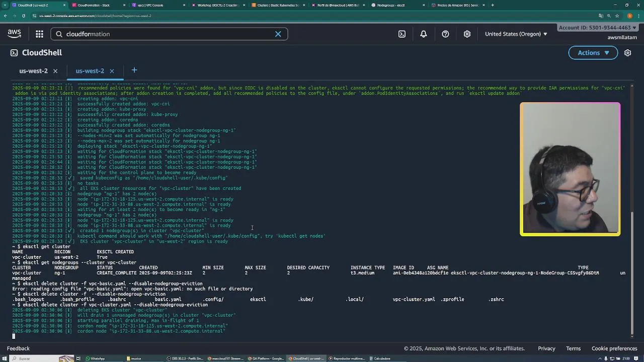The image size is (644, 362).
Task: Open the Feedback link in the footer
Action: pos(18,348)
